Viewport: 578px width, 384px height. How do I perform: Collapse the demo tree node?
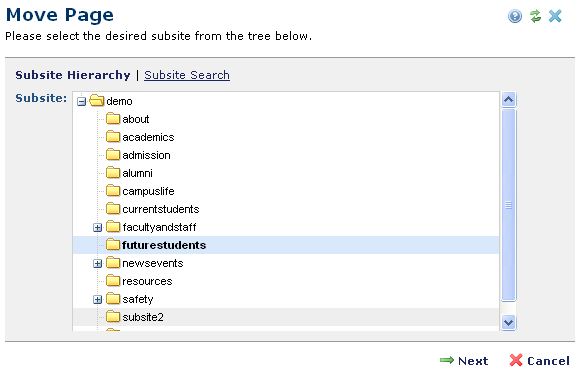[81, 101]
